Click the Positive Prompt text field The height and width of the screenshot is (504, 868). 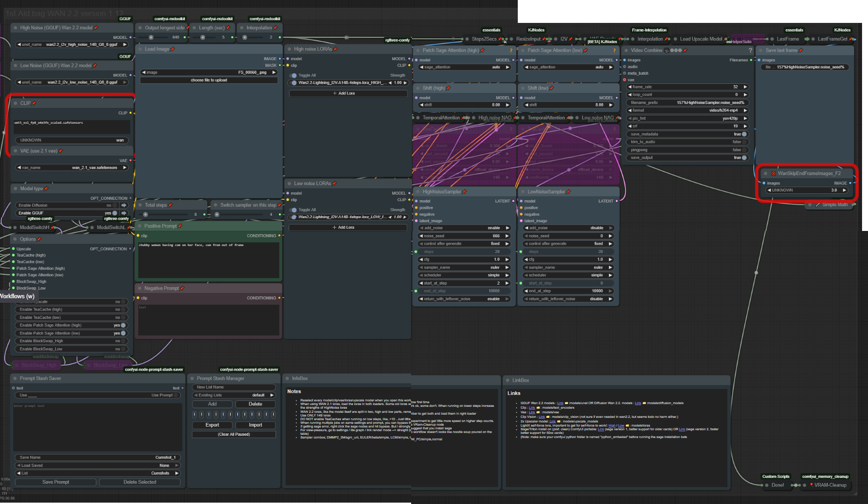click(x=209, y=259)
